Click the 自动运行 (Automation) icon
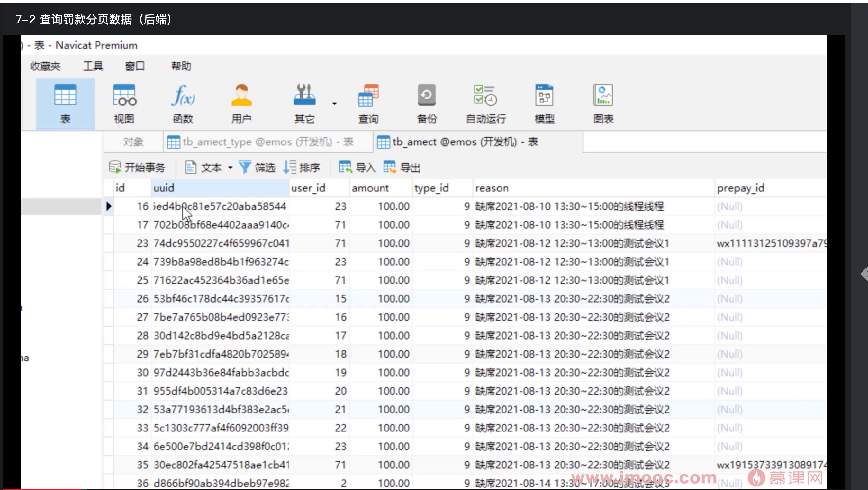The height and width of the screenshot is (490, 868). 485,103
